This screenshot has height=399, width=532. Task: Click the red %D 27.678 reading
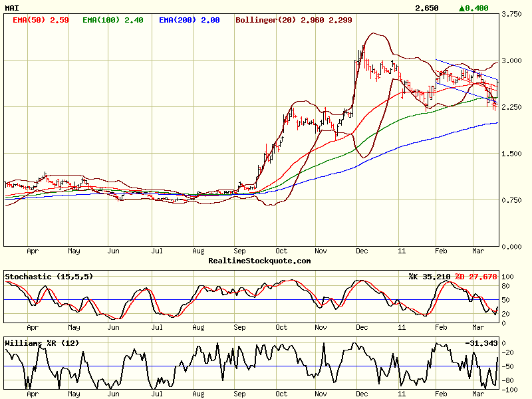coord(476,277)
